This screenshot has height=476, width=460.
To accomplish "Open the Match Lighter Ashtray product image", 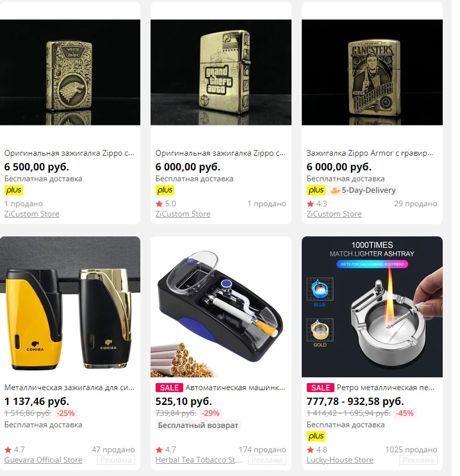I will coord(372,307).
